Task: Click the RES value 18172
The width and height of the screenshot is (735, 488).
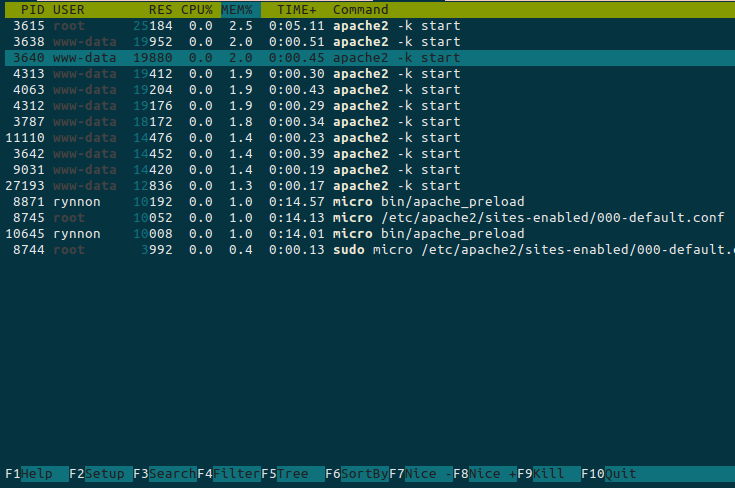Action: [153, 121]
